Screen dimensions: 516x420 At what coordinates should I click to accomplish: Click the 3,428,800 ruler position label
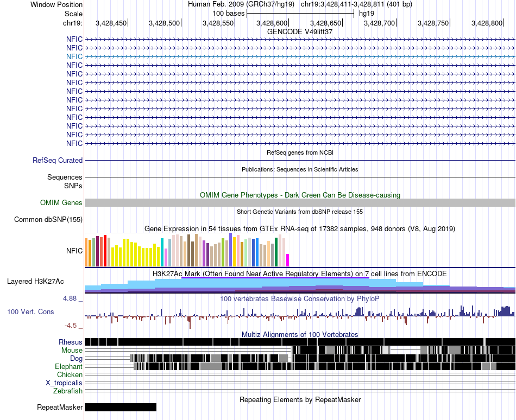487,23
